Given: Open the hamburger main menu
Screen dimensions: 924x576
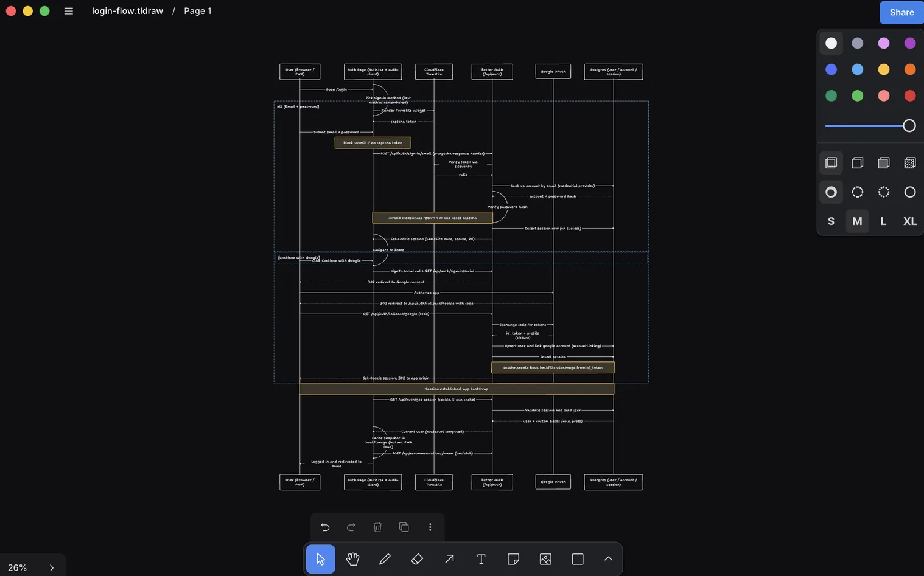Looking at the screenshot, I should (x=69, y=11).
